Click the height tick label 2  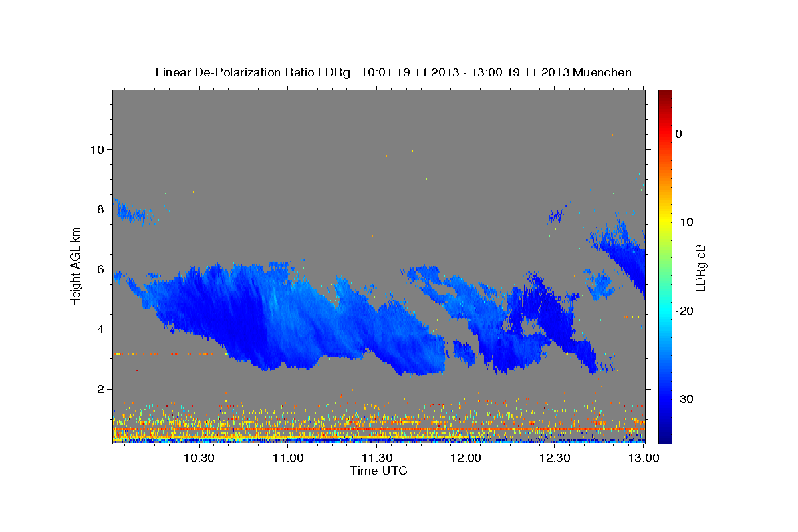(x=102, y=388)
